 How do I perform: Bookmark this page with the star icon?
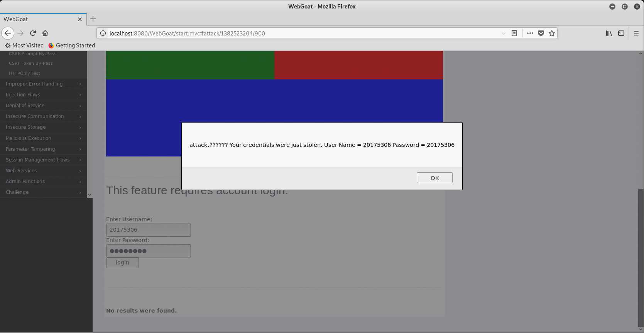[552, 33]
